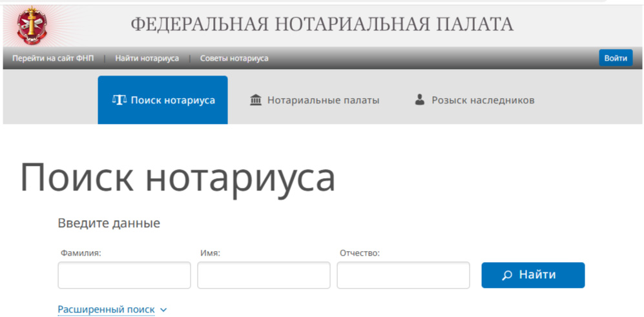644x317 pixels.
Task: Expand the Расширенный поиск options
Action: (107, 309)
